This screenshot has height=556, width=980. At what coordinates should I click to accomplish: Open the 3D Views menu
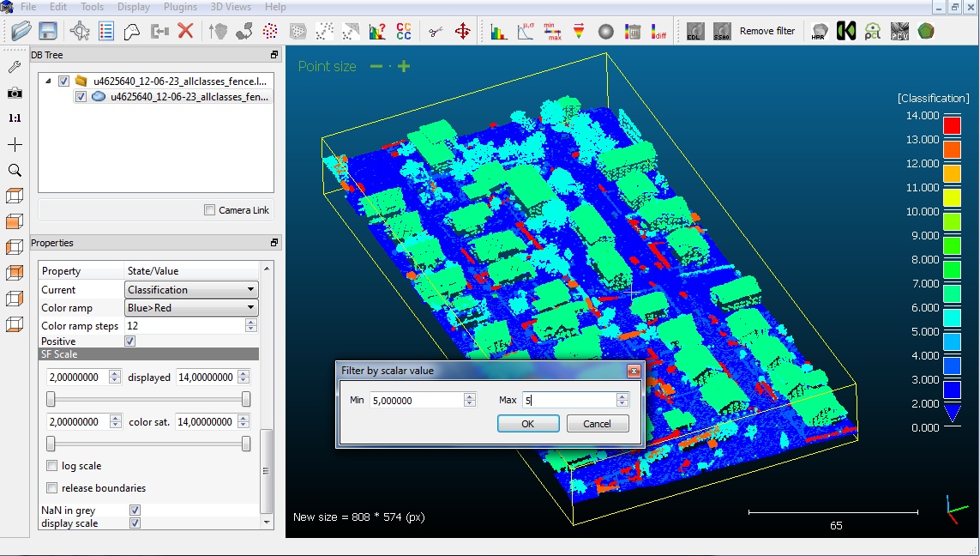[x=231, y=7]
